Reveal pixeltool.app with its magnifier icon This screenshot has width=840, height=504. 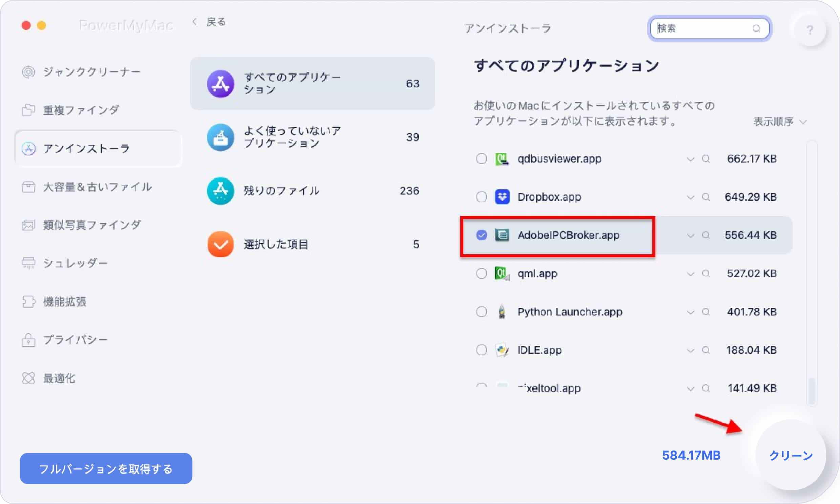pyautogui.click(x=706, y=388)
